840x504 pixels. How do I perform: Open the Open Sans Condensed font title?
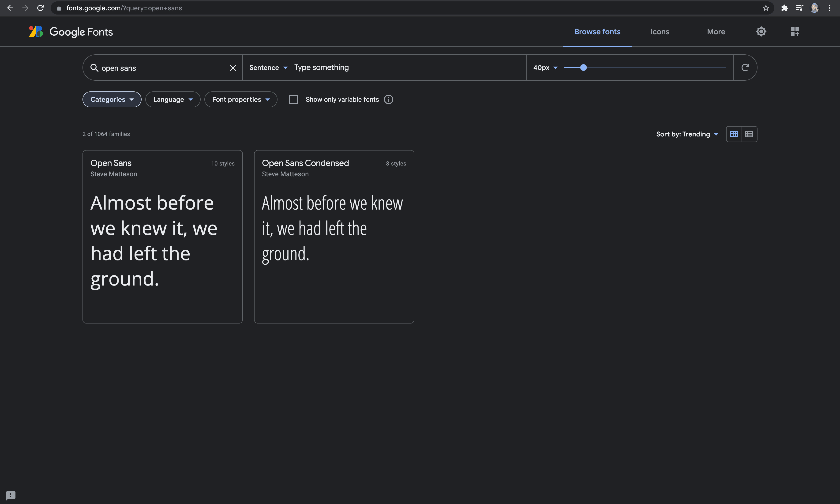[305, 163]
